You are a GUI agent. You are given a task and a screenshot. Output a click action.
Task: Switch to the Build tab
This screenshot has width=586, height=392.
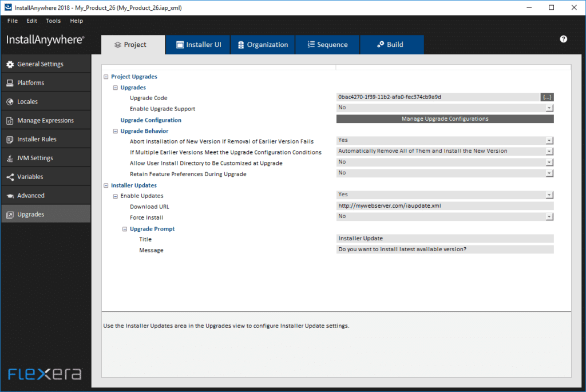(391, 44)
